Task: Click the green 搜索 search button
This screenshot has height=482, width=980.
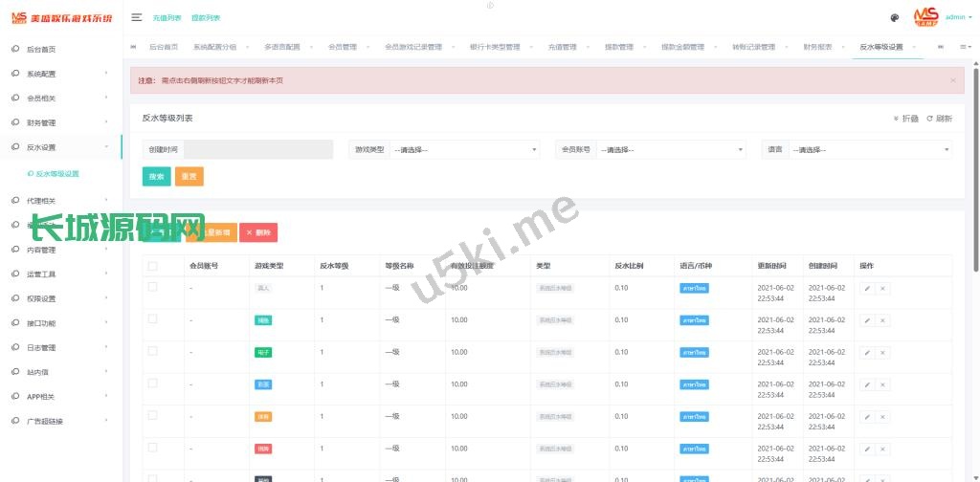Action: click(x=156, y=177)
